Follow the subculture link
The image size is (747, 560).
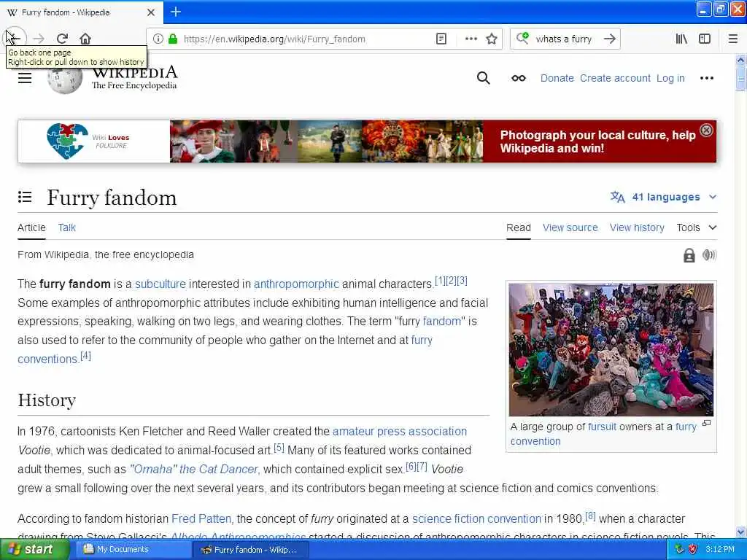(160, 284)
